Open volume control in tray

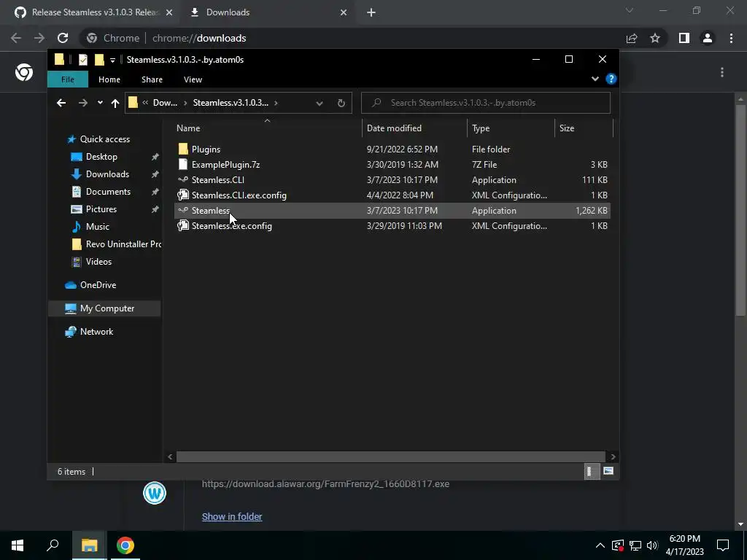click(652, 545)
